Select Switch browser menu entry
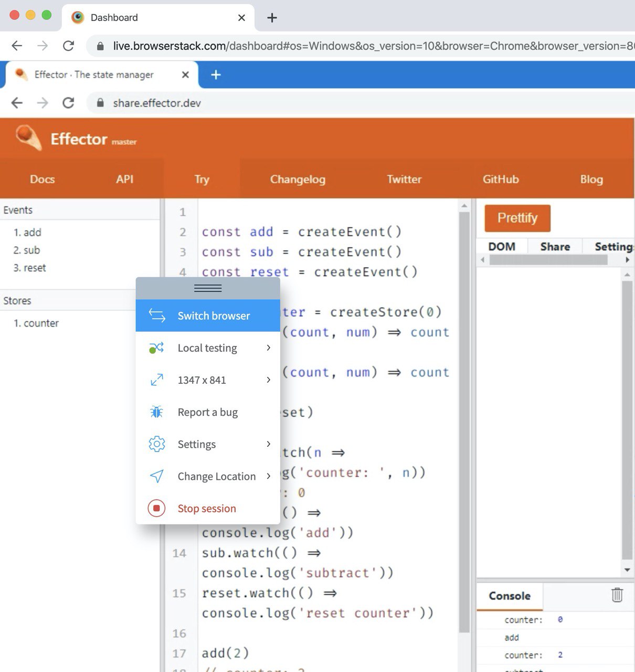The image size is (635, 672). click(x=208, y=316)
